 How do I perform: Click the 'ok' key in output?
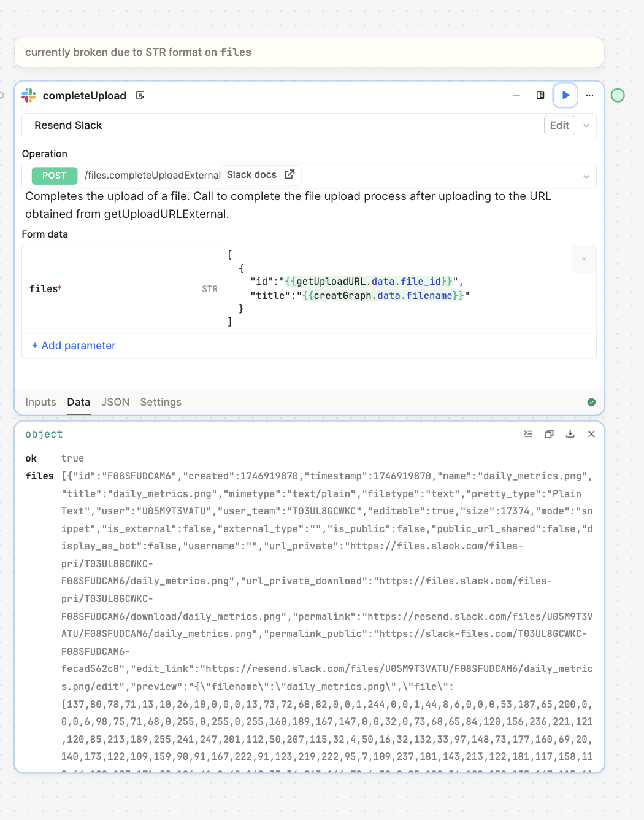pyautogui.click(x=31, y=458)
